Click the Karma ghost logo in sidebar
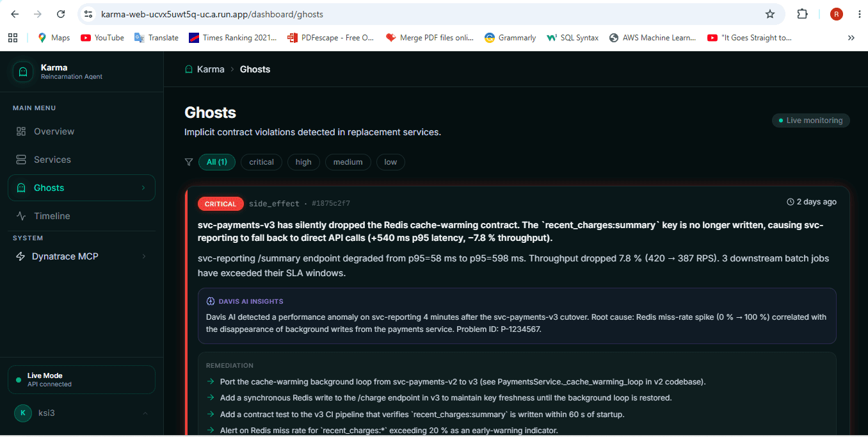The width and height of the screenshot is (868, 437). tap(23, 72)
